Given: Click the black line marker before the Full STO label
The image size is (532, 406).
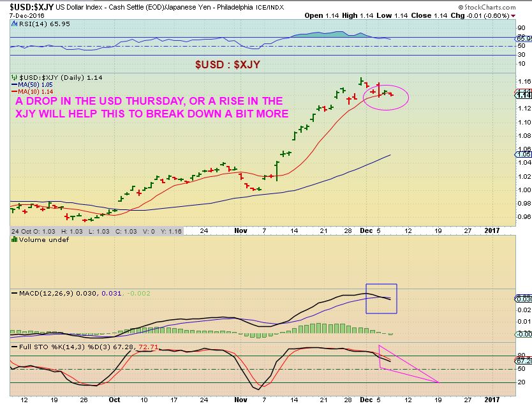Looking at the screenshot, I should click(x=14, y=347).
